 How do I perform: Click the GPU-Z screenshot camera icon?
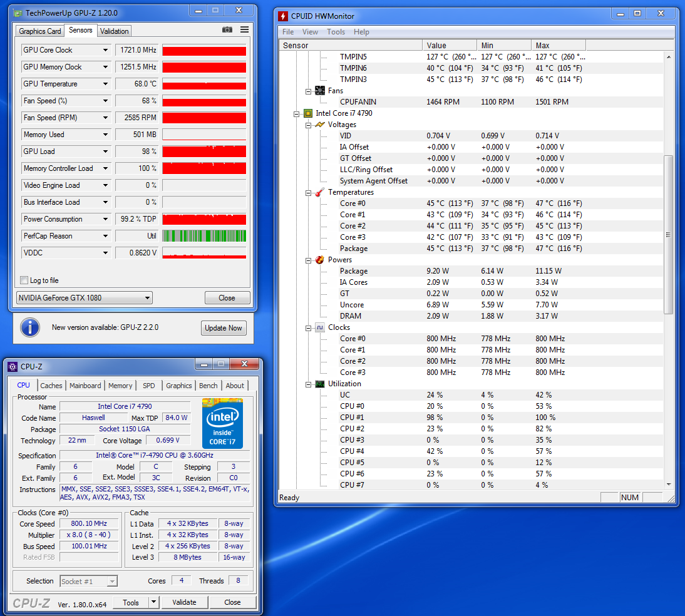point(227,29)
